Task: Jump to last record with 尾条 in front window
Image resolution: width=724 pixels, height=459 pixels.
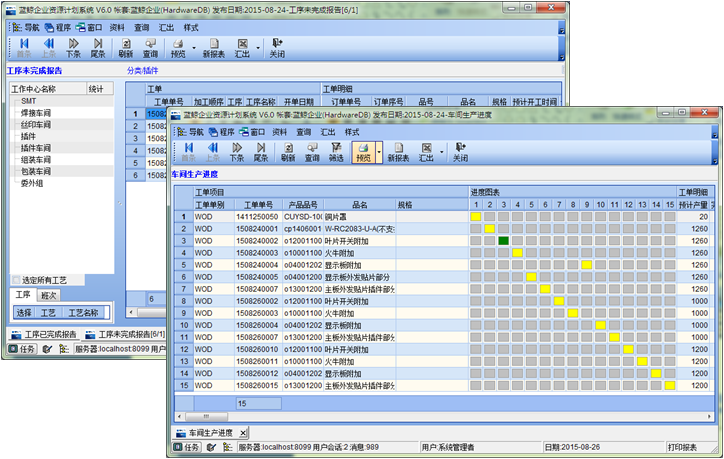Action: tap(260, 152)
